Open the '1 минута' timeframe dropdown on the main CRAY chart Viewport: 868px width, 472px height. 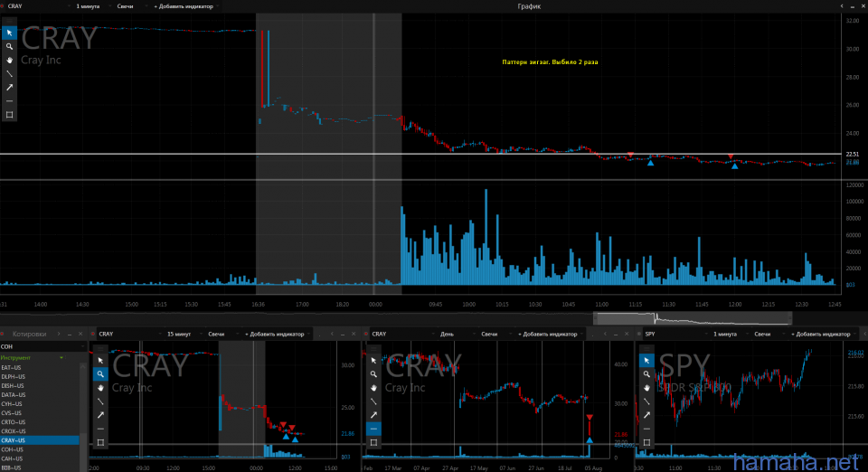pyautogui.click(x=91, y=6)
